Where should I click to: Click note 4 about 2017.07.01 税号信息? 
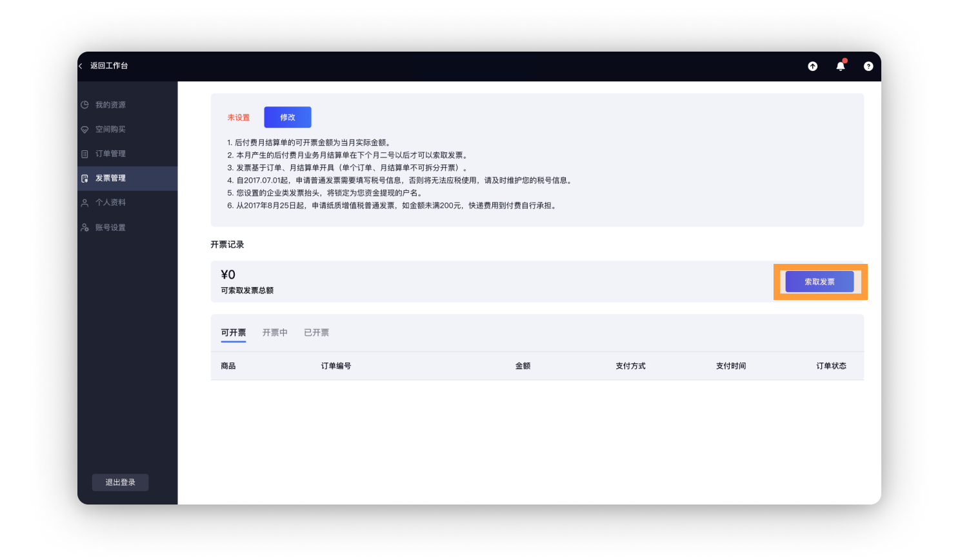(x=400, y=180)
